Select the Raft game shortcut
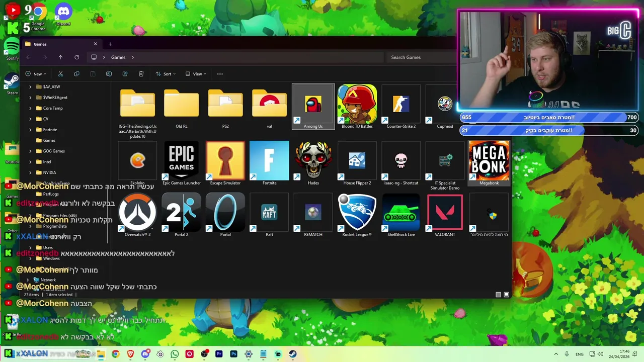Image resolution: width=644 pixels, height=362 pixels. click(x=269, y=215)
